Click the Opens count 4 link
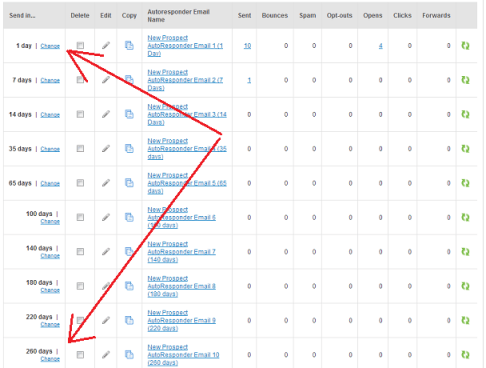The width and height of the screenshot is (486, 368). tap(380, 46)
